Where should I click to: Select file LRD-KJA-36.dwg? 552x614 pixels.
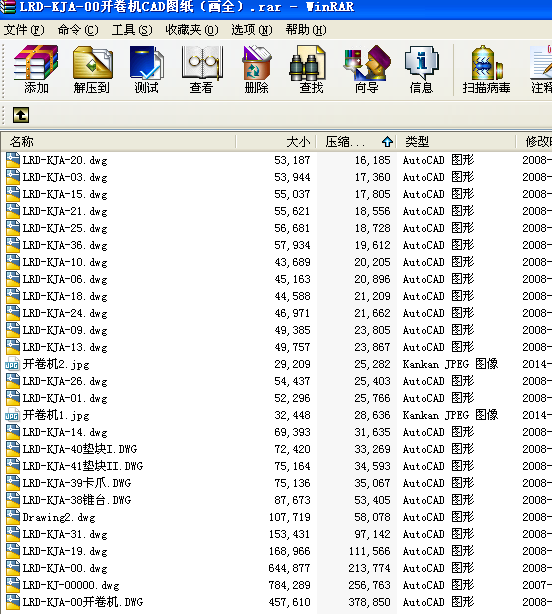[65, 245]
